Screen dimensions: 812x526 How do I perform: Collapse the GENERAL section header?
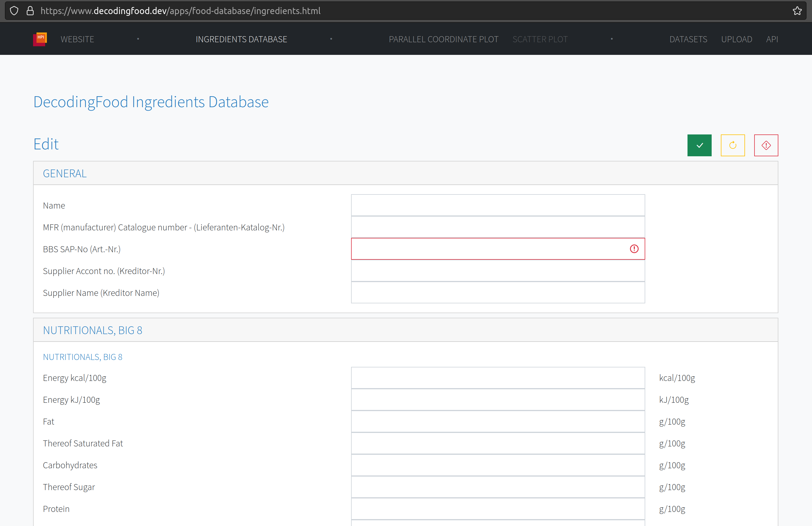point(65,174)
